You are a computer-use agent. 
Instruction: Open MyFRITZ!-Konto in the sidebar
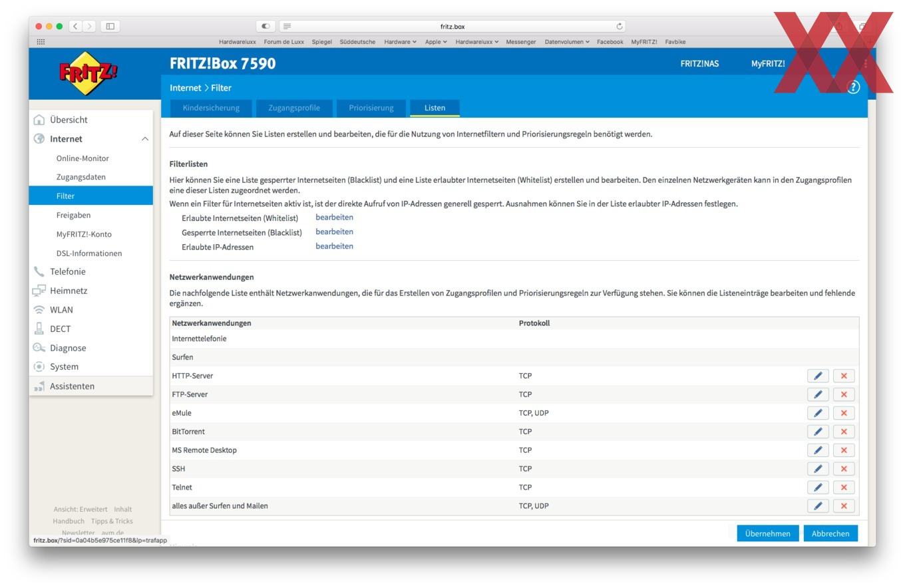[x=90, y=234]
